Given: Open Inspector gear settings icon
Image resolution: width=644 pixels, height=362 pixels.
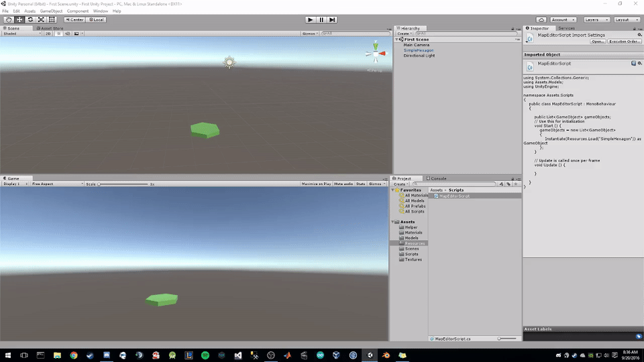Looking at the screenshot, I should [x=639, y=35].
